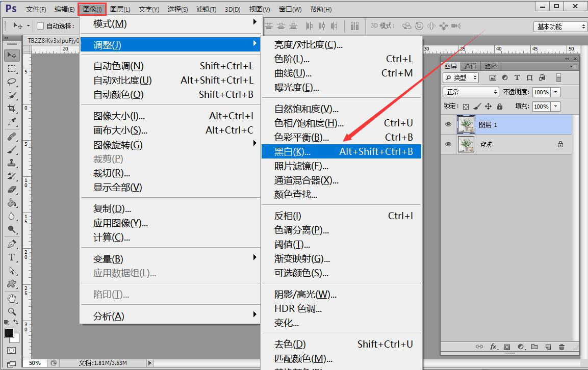Click the 50% zoom level field
Viewport: 588px width, 370px height.
point(35,363)
